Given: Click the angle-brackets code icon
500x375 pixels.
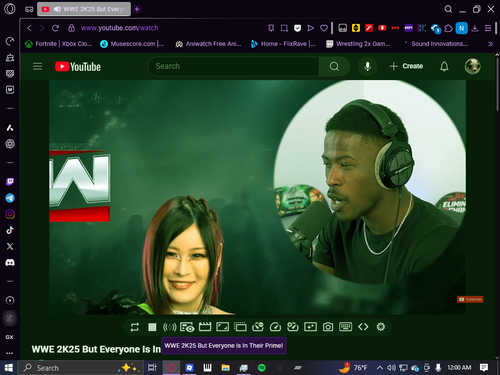Looking at the screenshot, I should (x=363, y=327).
